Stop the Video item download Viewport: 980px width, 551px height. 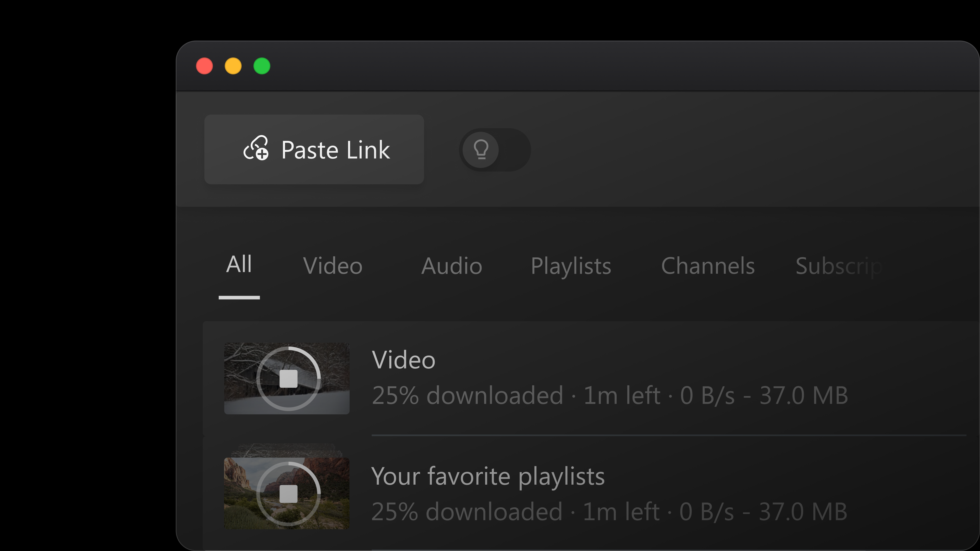pos(288,379)
